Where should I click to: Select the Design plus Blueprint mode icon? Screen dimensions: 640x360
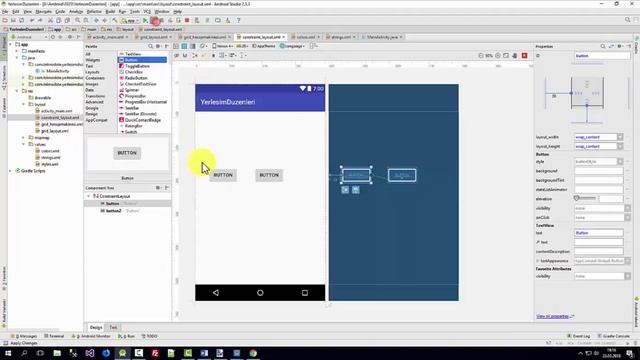coord(193,46)
